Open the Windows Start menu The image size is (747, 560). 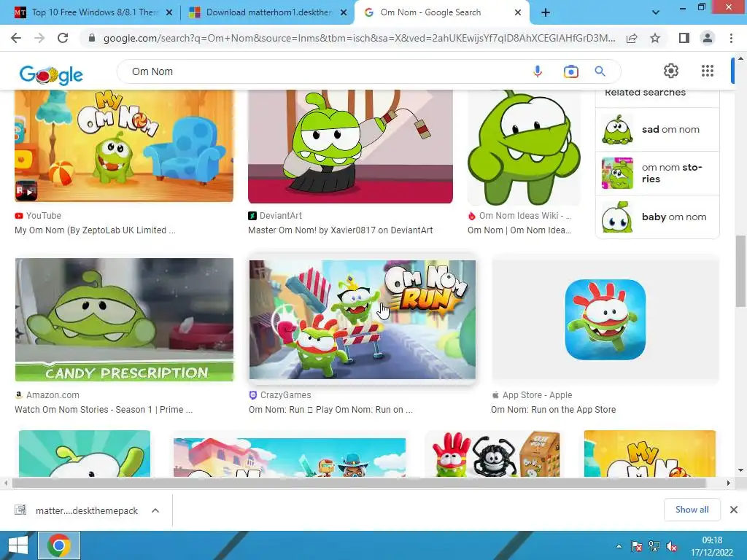18,545
